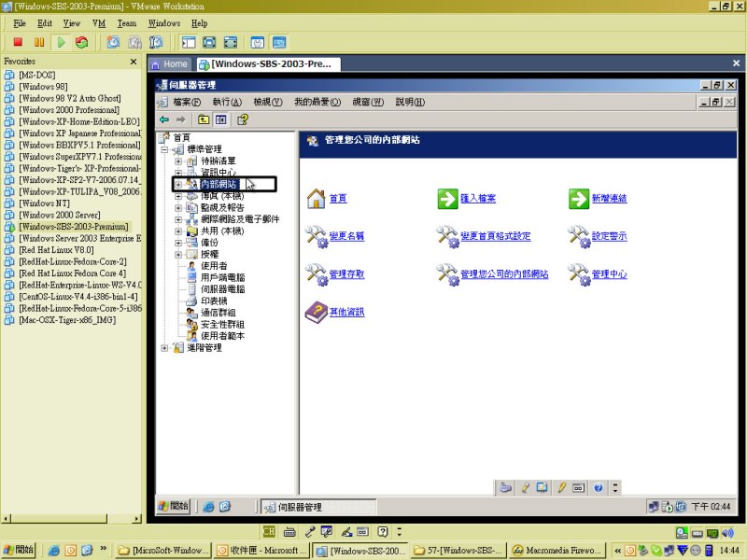The image size is (747, 560).
Task: Open the 管理您公司的內部網站 link
Action: [x=504, y=274]
